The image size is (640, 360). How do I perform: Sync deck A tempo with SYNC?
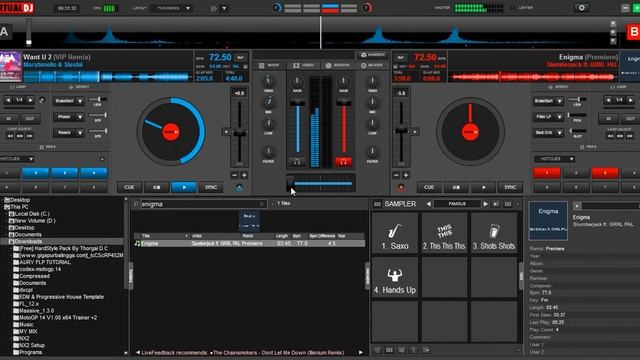pos(211,187)
